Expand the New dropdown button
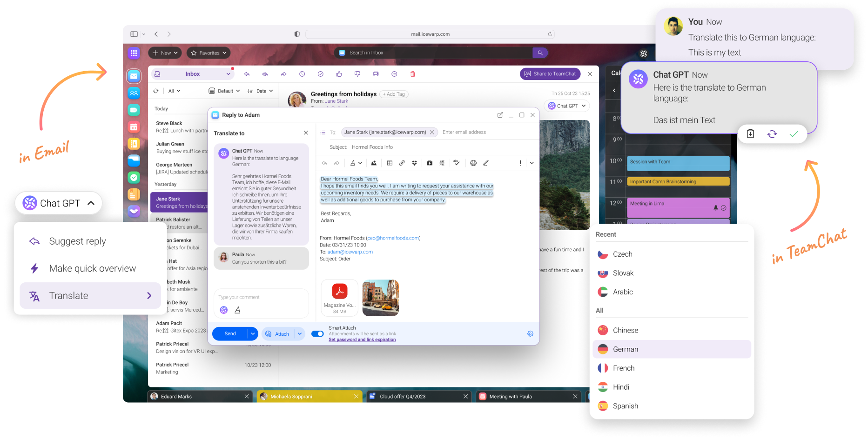 [x=165, y=53]
